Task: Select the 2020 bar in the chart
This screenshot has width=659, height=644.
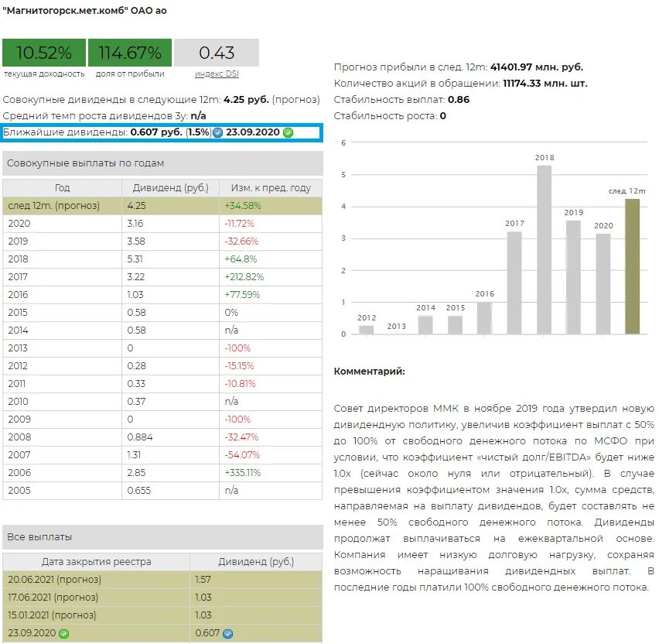Action: [x=603, y=284]
